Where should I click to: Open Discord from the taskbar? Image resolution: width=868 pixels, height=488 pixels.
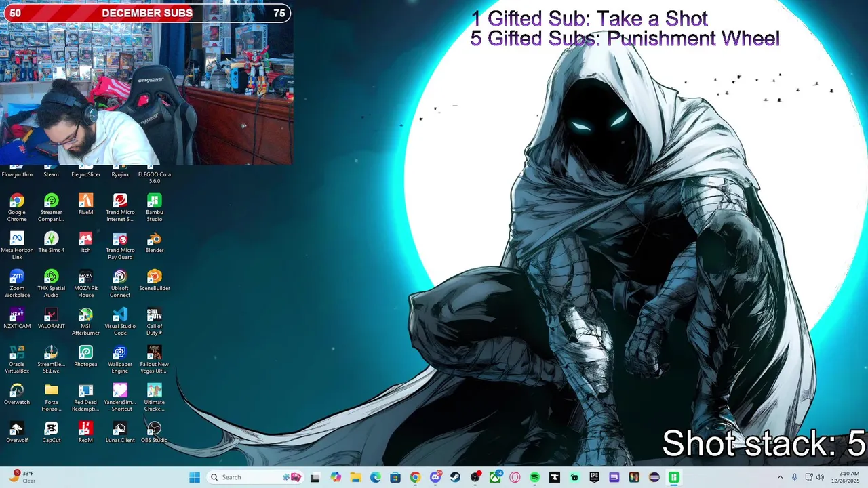[x=435, y=477]
